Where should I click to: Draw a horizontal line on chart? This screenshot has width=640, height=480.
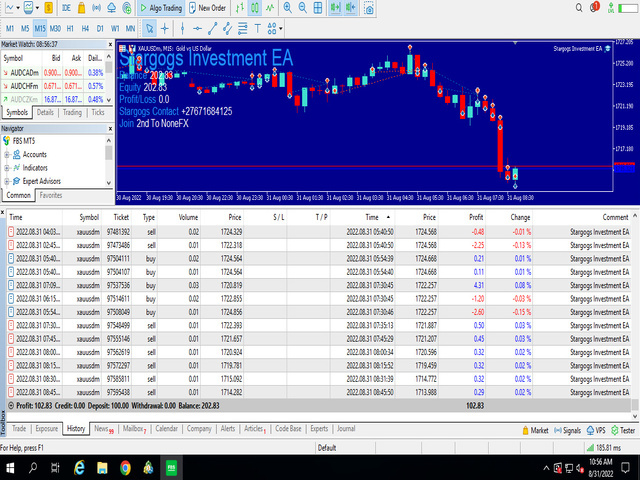click(197, 28)
